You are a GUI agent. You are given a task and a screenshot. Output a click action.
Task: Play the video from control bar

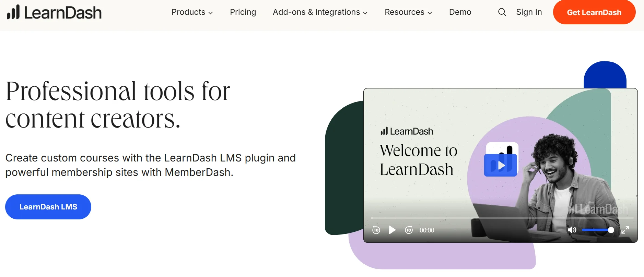click(x=392, y=230)
